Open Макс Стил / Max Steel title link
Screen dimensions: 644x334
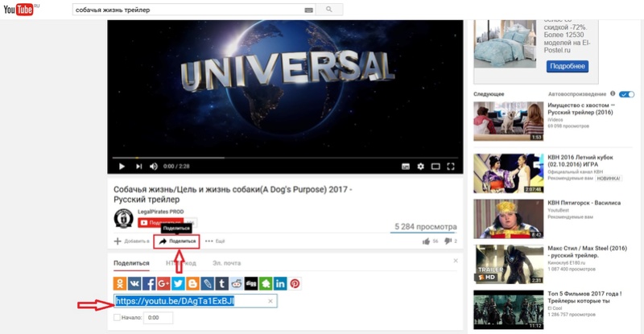(588, 252)
